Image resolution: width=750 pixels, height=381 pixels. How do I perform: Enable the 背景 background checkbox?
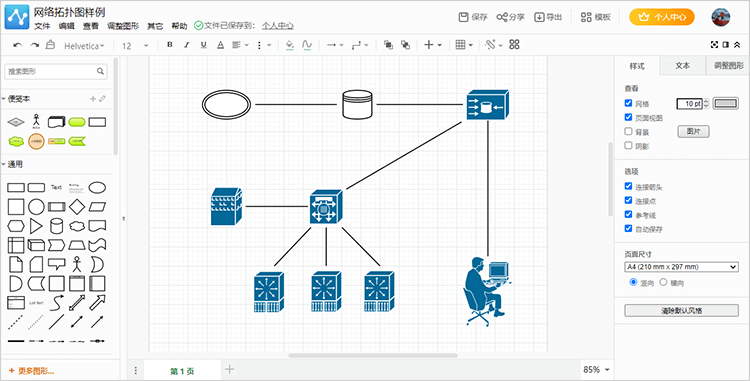[x=629, y=131]
